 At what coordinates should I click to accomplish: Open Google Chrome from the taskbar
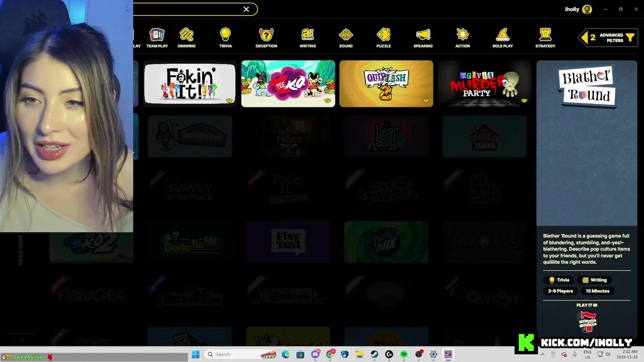click(x=330, y=354)
